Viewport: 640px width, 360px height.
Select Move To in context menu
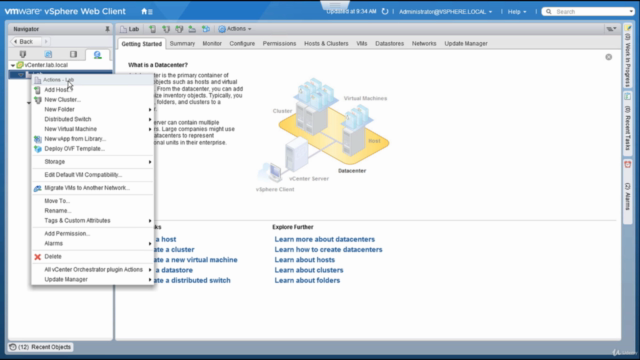click(57, 201)
